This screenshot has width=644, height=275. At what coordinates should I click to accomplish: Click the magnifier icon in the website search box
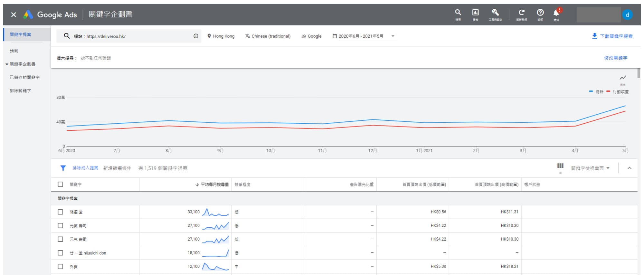click(67, 36)
